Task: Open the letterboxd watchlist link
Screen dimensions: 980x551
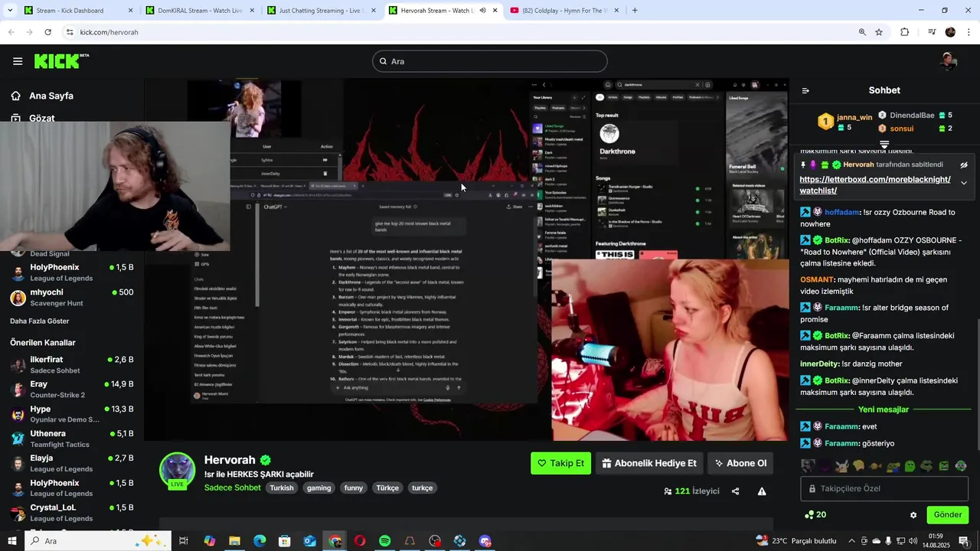Action: point(875,185)
